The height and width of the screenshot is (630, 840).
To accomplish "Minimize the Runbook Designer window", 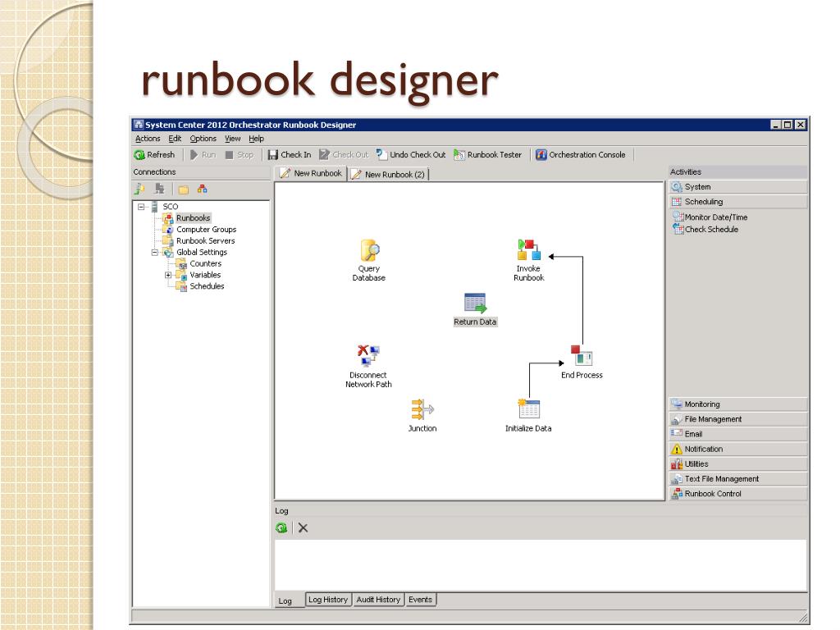I will coord(776,125).
